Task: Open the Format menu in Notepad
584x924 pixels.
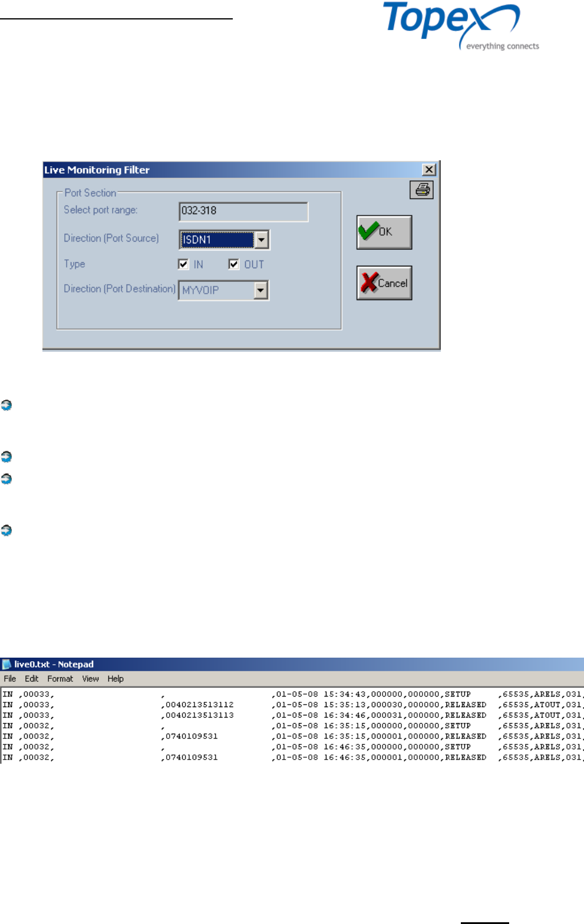Action: click(60, 679)
